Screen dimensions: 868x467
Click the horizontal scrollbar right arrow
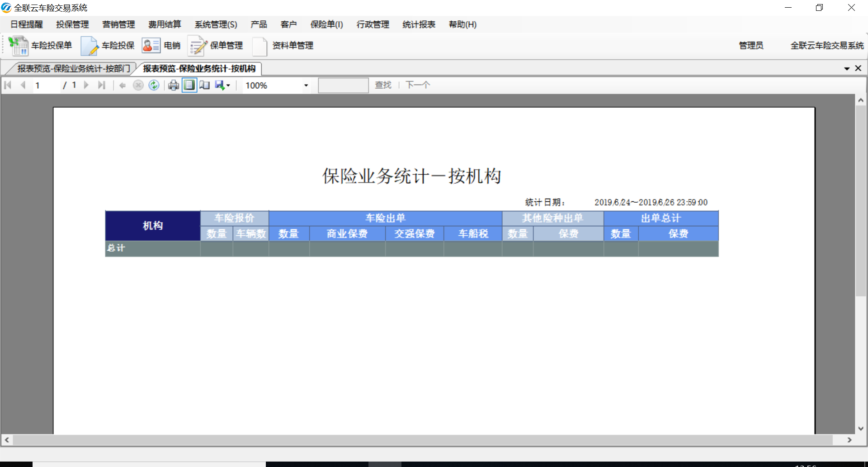849,440
